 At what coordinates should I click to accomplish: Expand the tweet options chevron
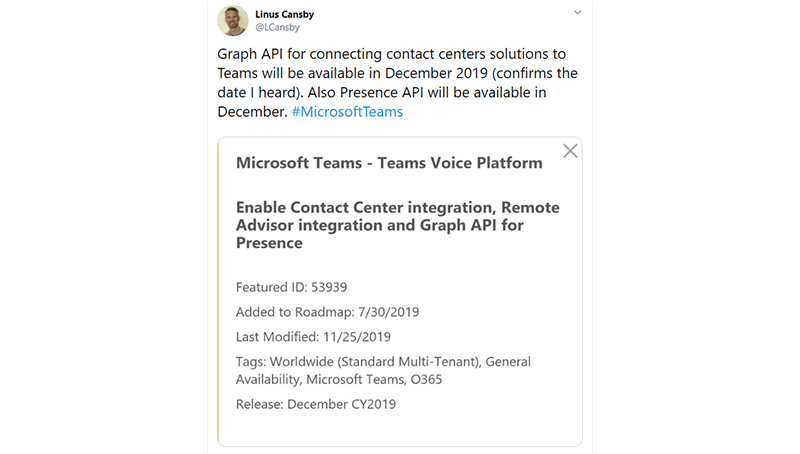[578, 12]
